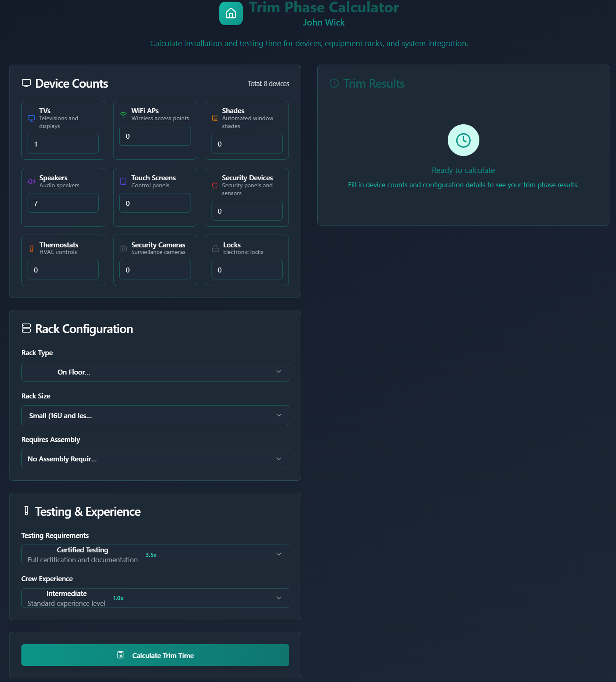
Task: Click the TVs monitor icon
Action: click(31, 119)
